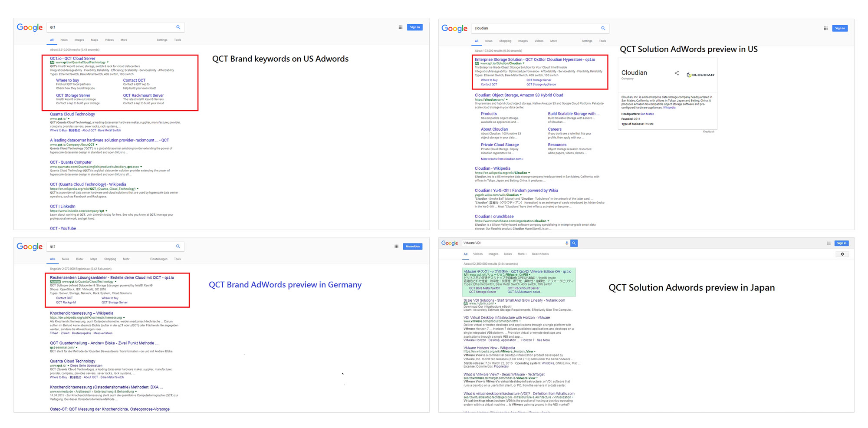Select the Images tab on the cloudian page
This screenshot has width=868, height=428.
523,41
